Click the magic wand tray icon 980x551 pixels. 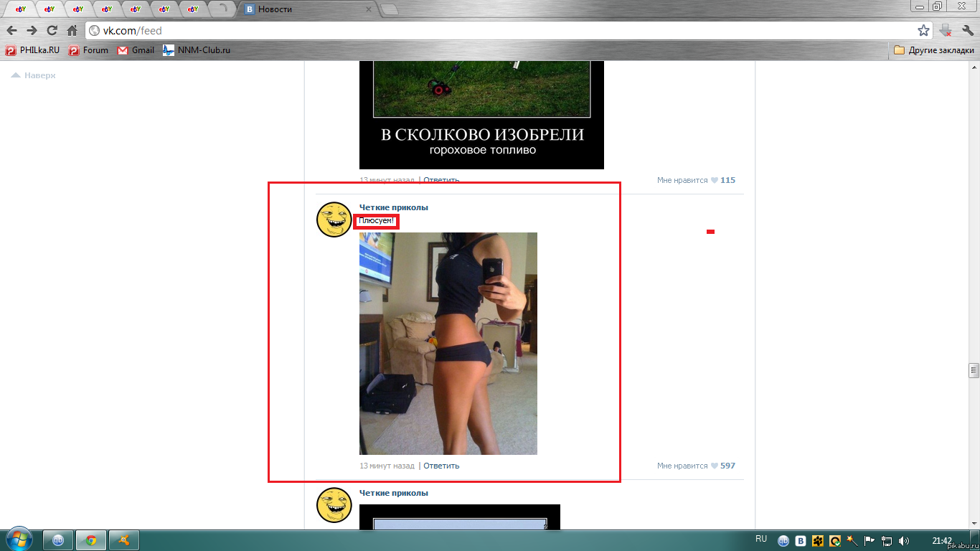(852, 541)
